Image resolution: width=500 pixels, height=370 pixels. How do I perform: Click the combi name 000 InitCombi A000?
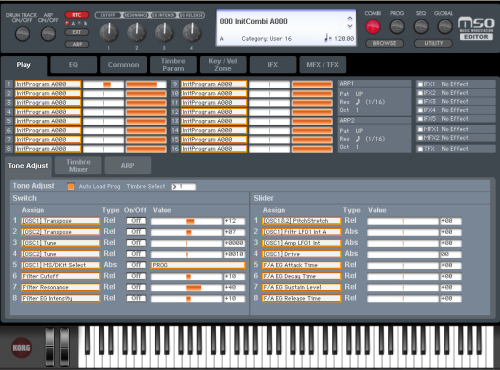tap(254, 21)
